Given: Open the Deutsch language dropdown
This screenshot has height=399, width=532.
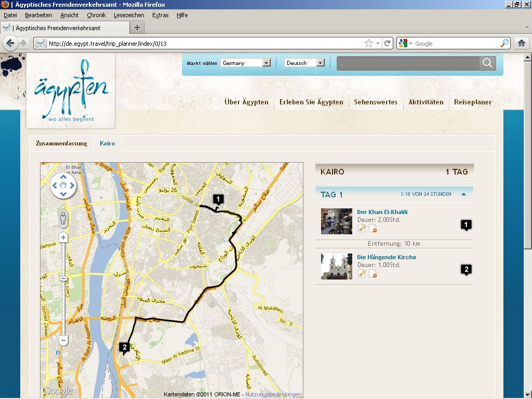Looking at the screenshot, I should click(304, 63).
